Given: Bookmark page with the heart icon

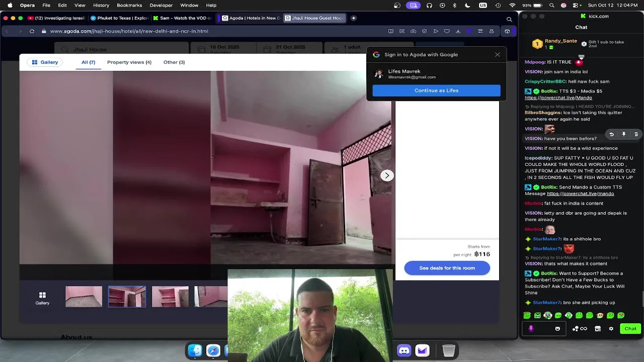Looking at the screenshot, I should (447, 31).
